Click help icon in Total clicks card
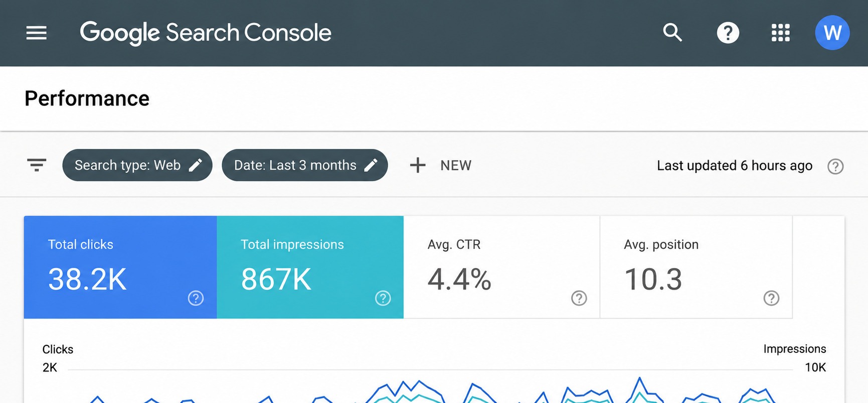868x403 pixels. click(196, 298)
